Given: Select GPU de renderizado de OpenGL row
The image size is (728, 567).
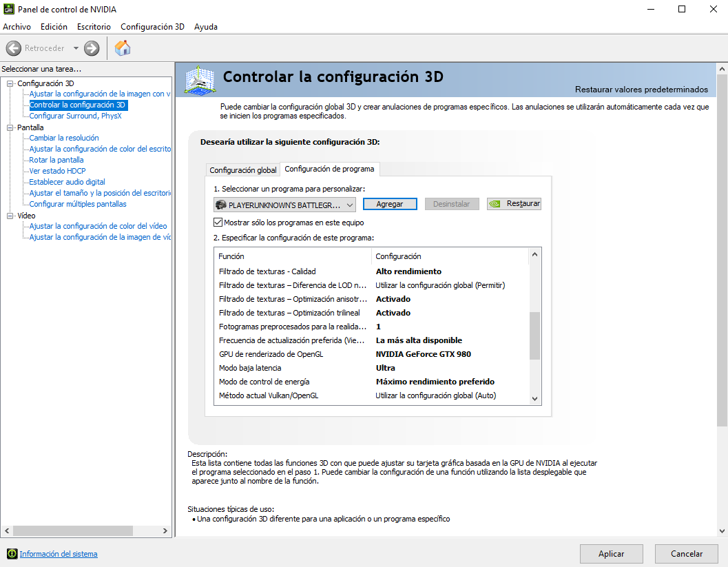Looking at the screenshot, I should (x=371, y=354).
